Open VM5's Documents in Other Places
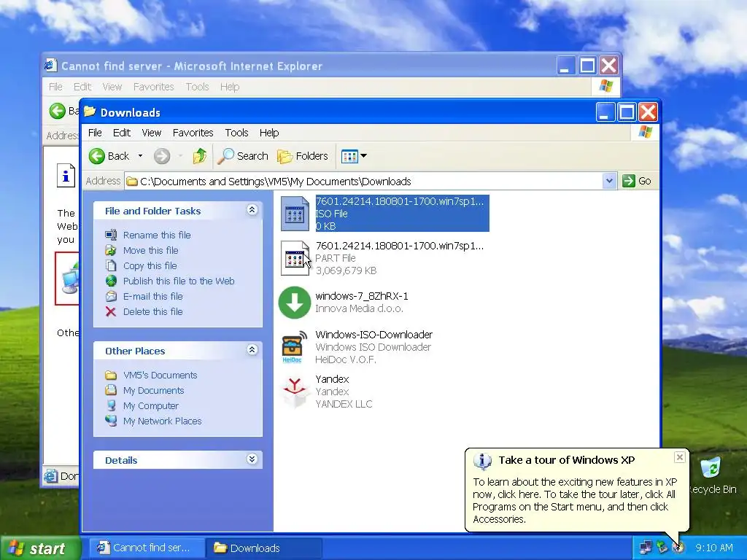 click(160, 376)
